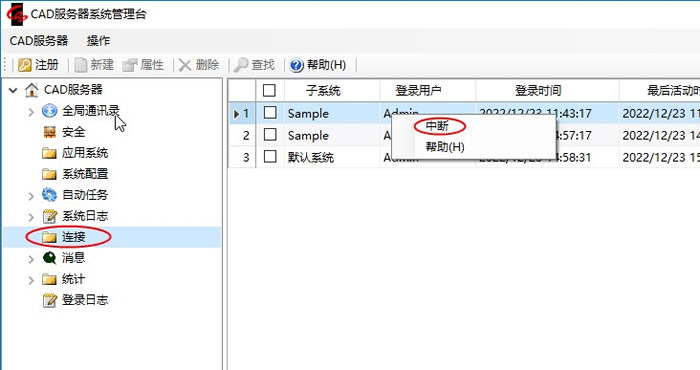Choose 中断 in the context menu

click(437, 126)
